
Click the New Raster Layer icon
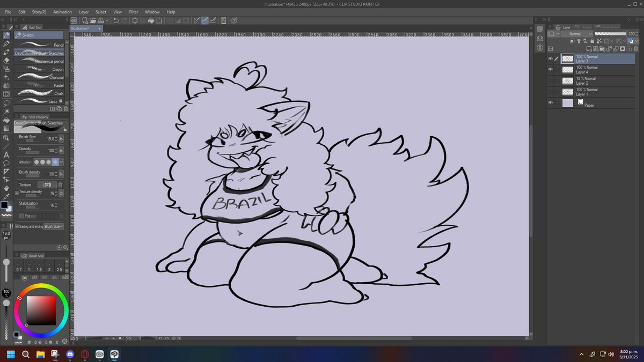click(x=589, y=49)
